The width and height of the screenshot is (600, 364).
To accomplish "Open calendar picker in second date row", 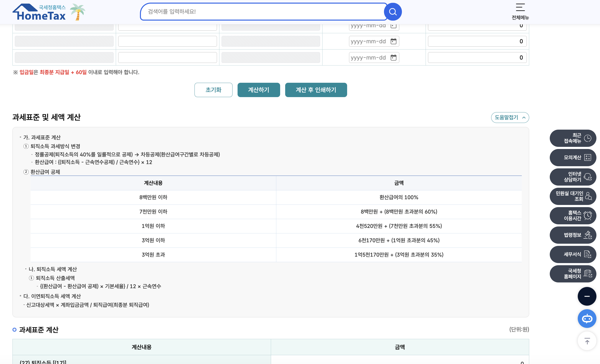I will pyautogui.click(x=393, y=41).
